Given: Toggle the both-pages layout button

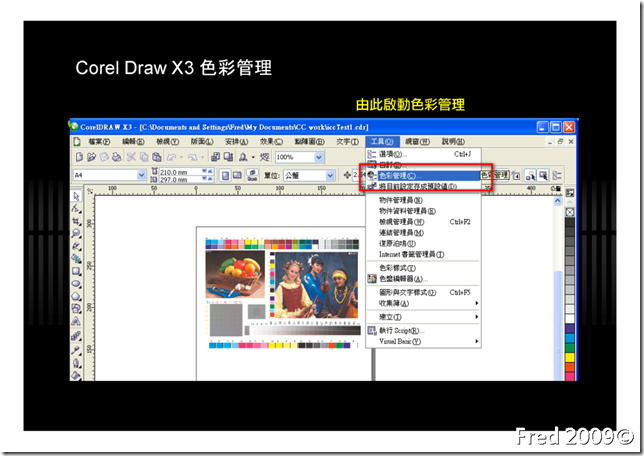Looking at the screenshot, I should [252, 176].
